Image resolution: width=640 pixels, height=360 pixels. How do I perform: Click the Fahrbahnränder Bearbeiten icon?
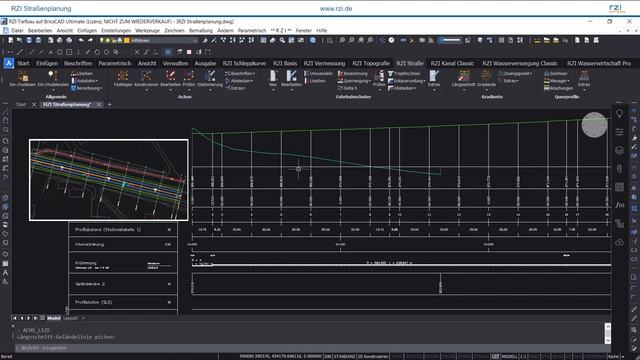pos(291,76)
